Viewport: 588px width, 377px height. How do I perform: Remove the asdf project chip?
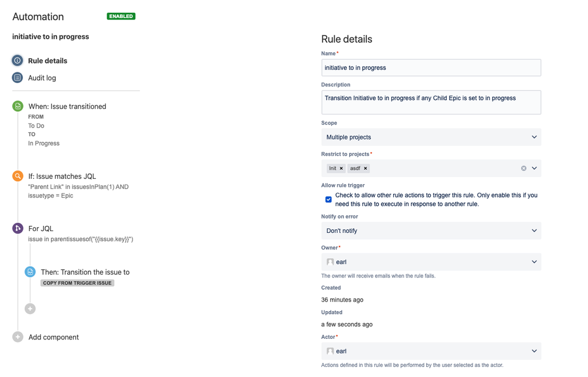coord(366,168)
